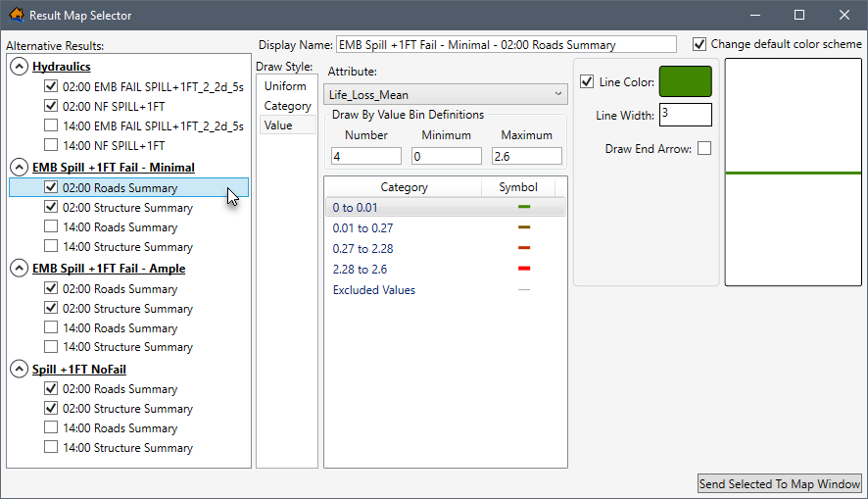Select the 0.01 to 0.27 category row
The image size is (868, 499).
click(446, 227)
